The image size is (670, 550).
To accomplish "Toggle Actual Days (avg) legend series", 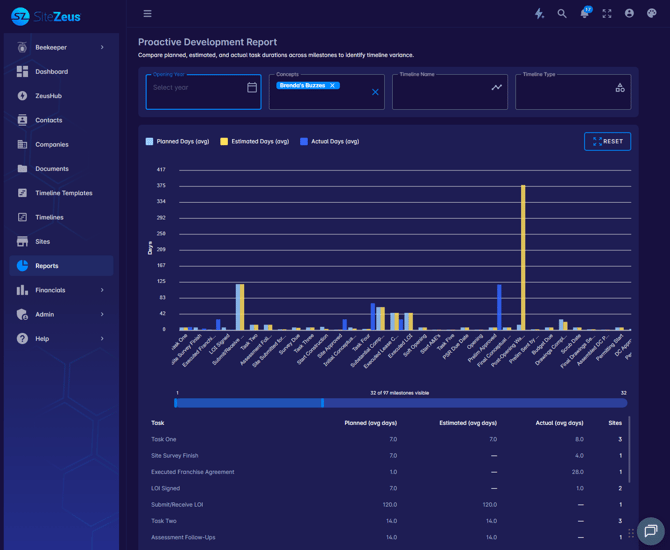I will 329,141.
